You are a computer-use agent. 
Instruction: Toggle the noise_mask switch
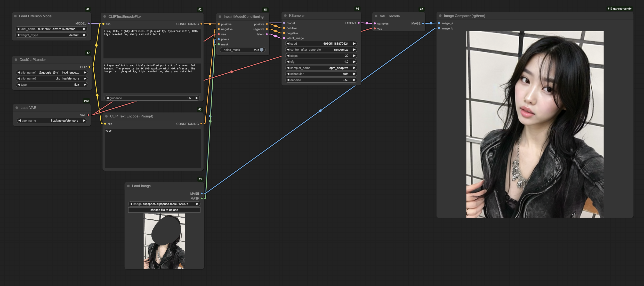click(x=262, y=50)
